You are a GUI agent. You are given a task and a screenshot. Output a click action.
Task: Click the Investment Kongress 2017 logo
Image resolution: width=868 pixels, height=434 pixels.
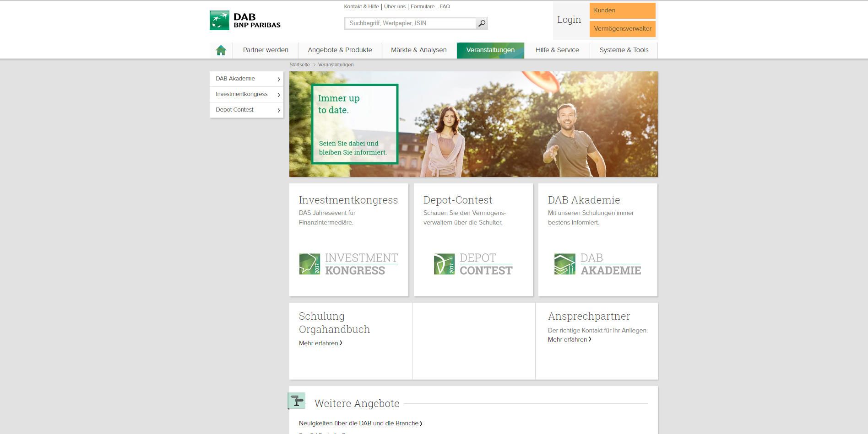pyautogui.click(x=348, y=264)
